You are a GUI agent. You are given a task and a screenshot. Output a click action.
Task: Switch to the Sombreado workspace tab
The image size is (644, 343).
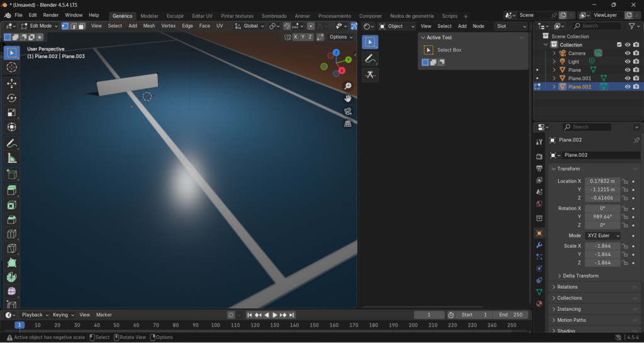274,16
